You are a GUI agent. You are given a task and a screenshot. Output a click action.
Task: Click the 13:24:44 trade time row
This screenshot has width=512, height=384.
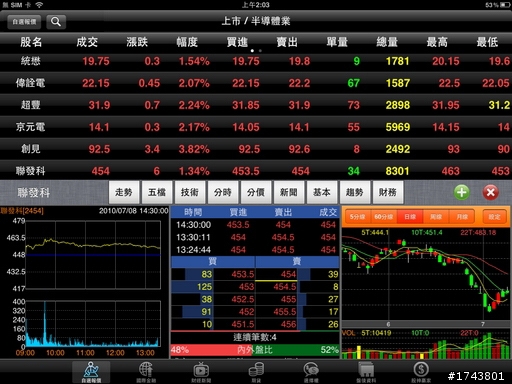tap(255, 250)
